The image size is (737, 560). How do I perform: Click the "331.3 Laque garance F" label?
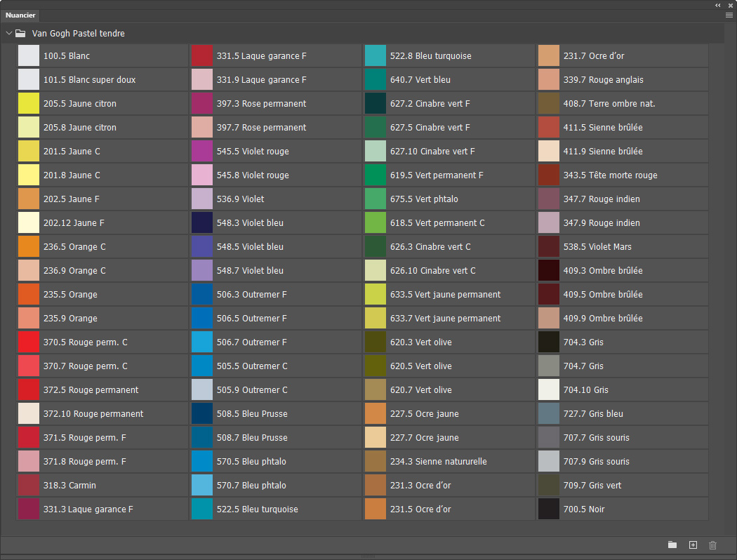point(88,509)
